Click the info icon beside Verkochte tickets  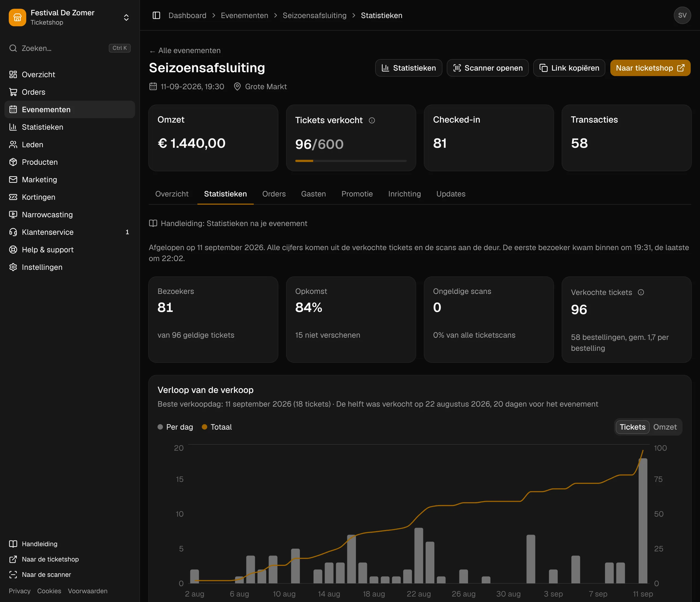point(641,293)
